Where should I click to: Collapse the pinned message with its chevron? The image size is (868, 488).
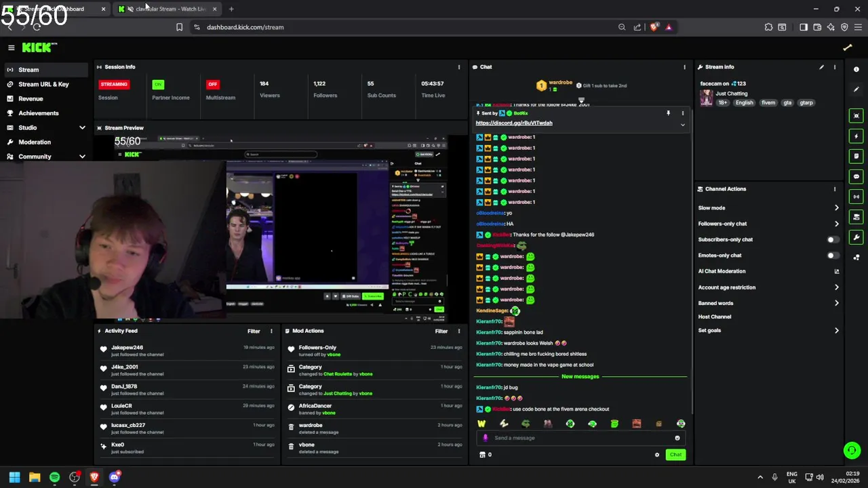tap(683, 125)
